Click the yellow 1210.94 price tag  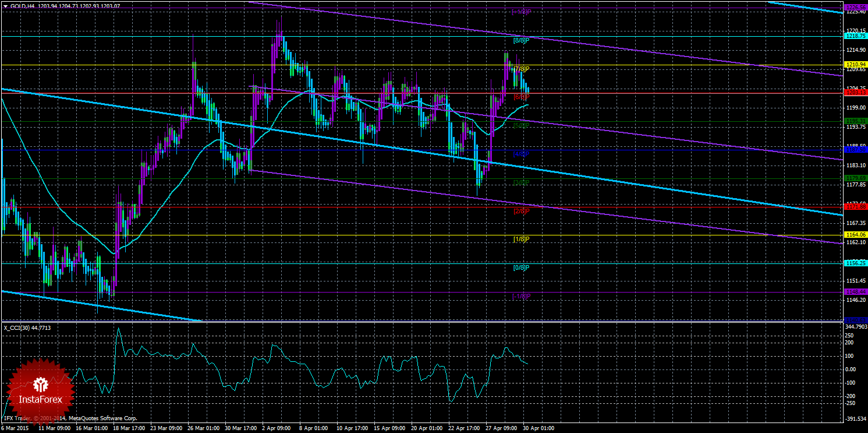[856, 64]
